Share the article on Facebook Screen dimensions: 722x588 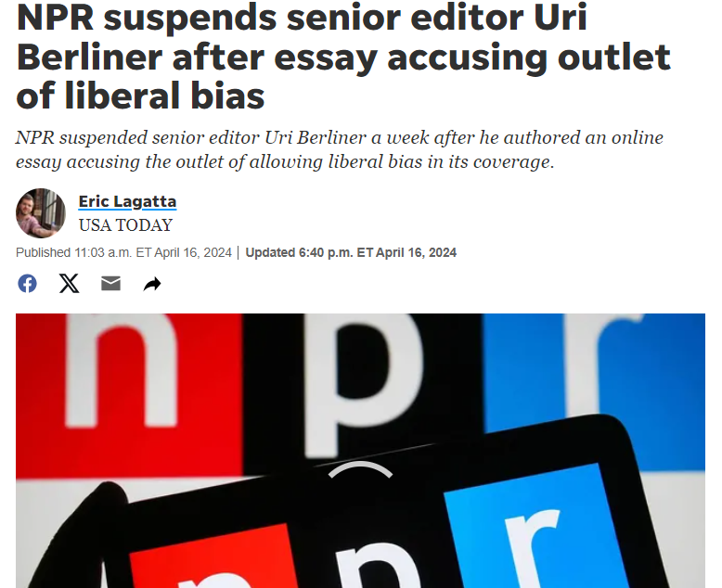[27, 284]
